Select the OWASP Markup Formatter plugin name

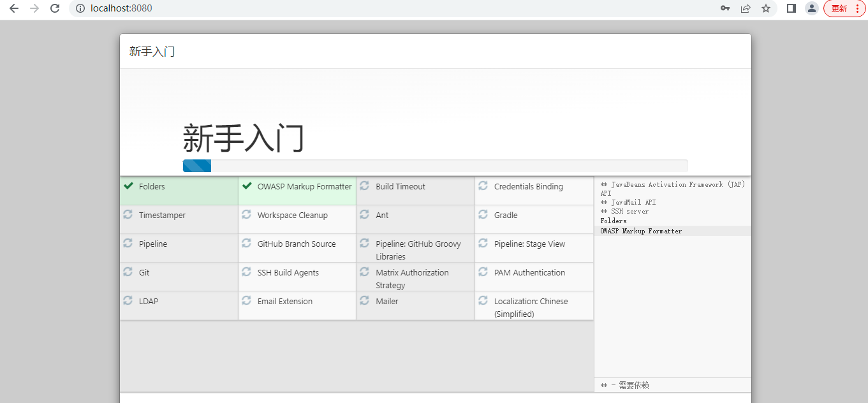click(304, 187)
